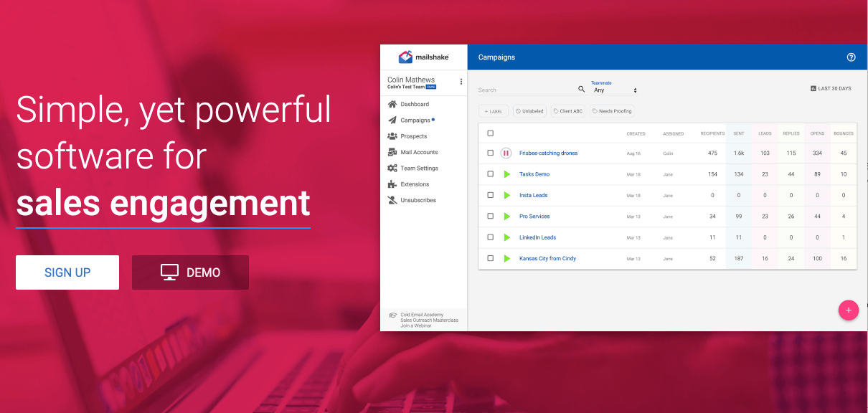Image resolution: width=868 pixels, height=413 pixels.
Task: Click the SIGN UP button
Action: (x=67, y=272)
